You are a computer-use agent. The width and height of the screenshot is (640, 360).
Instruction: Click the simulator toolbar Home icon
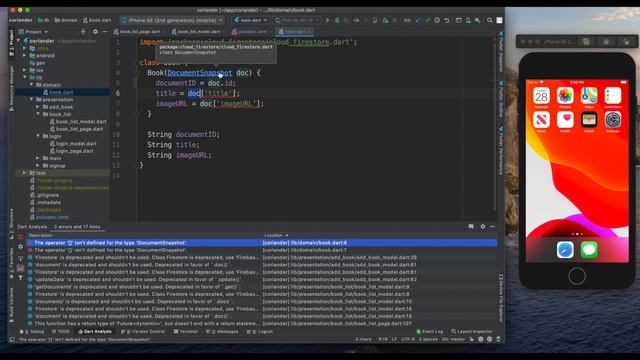[606, 42]
